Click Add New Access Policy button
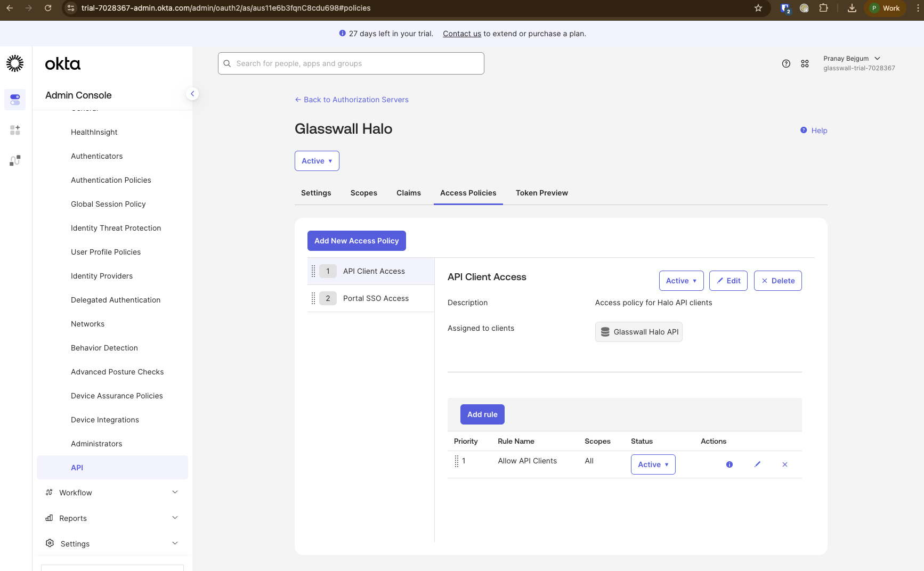The image size is (924, 571). [x=356, y=241]
